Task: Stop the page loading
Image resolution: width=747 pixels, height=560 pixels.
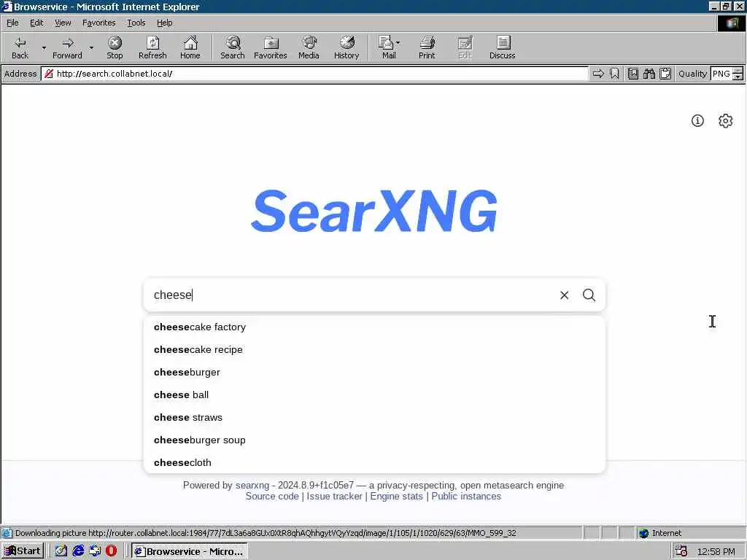Action: [x=115, y=47]
